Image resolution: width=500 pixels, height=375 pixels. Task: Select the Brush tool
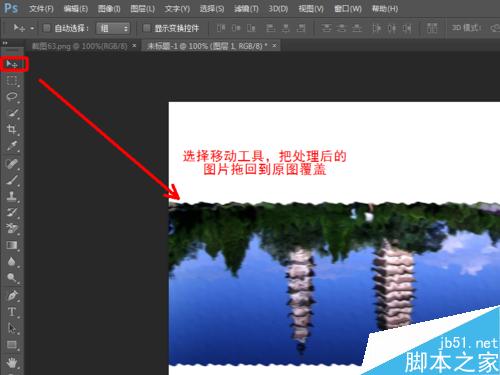[12, 180]
